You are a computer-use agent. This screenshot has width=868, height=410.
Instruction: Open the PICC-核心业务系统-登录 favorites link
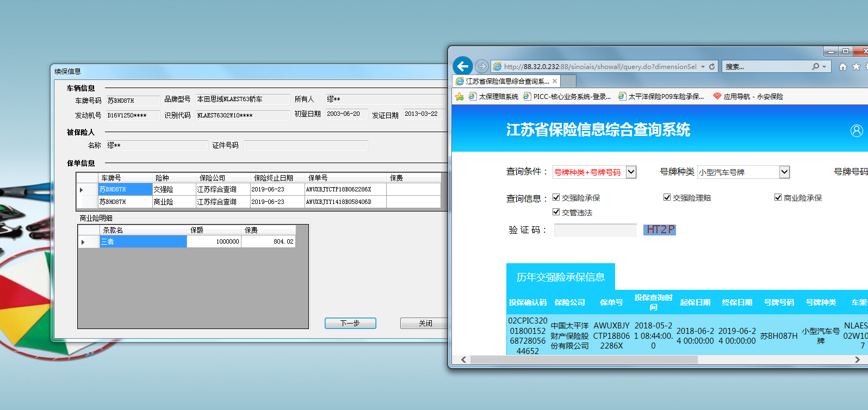tap(567, 96)
